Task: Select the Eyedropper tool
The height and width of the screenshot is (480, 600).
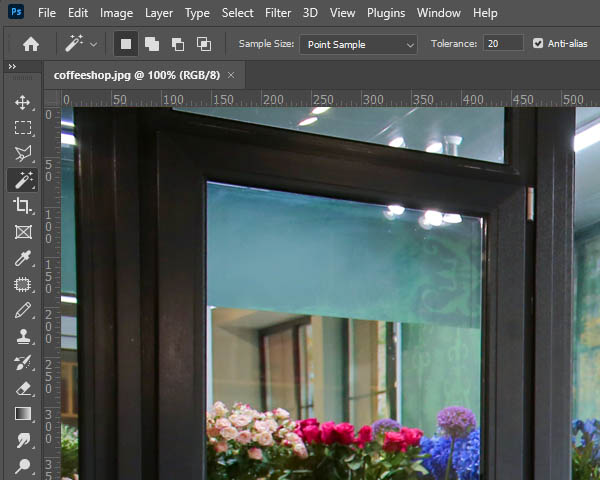Action: pos(23,258)
